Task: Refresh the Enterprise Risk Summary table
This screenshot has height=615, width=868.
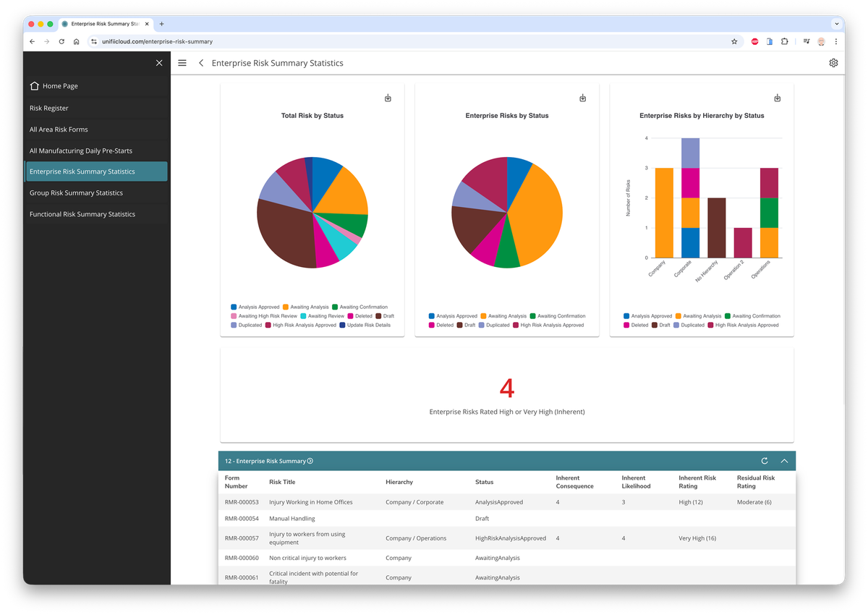Action: (765, 461)
